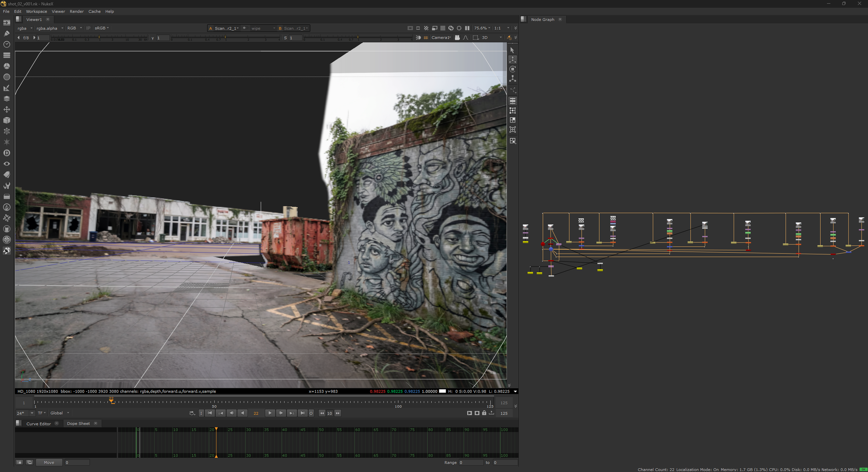This screenshot has width=868, height=472.
Task: Open the 3D nodes menu (cube icon)
Action: [x=7, y=120]
